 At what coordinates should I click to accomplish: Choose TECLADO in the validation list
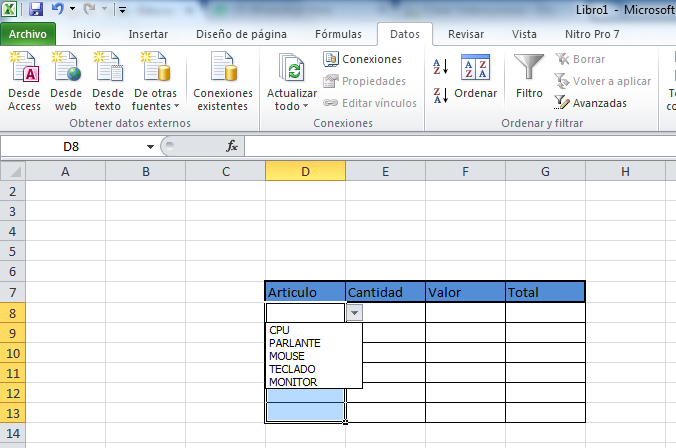pos(291,369)
